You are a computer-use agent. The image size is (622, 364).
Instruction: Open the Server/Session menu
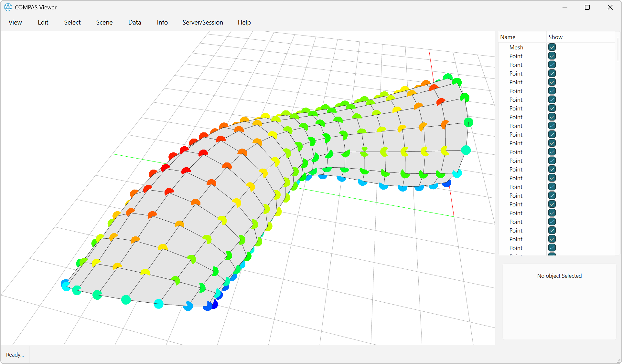pyautogui.click(x=203, y=22)
